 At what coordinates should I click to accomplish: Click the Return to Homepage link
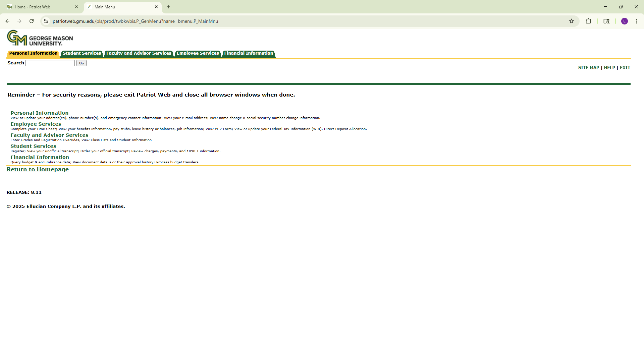pyautogui.click(x=38, y=169)
